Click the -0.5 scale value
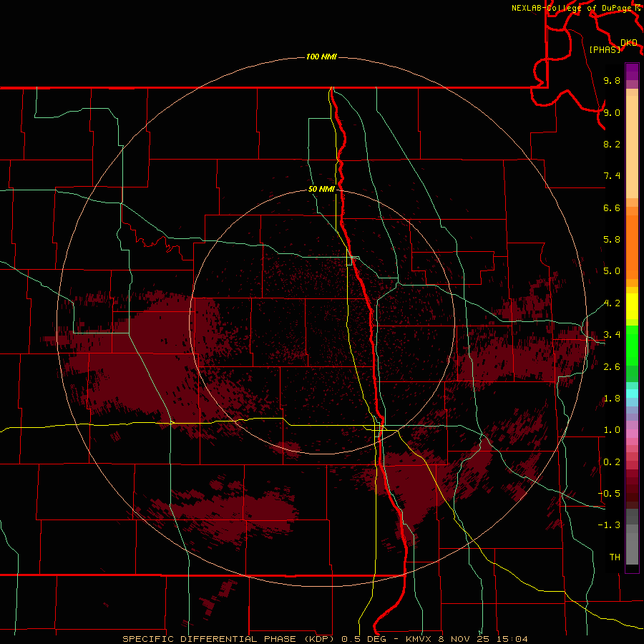The image size is (644, 644). (609, 494)
